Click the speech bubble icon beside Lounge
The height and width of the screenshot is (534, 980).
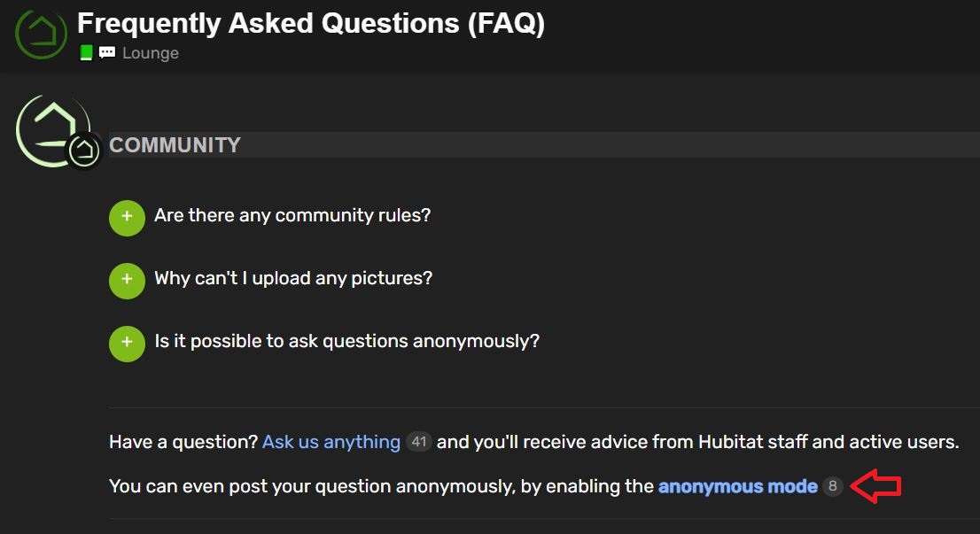pos(107,52)
